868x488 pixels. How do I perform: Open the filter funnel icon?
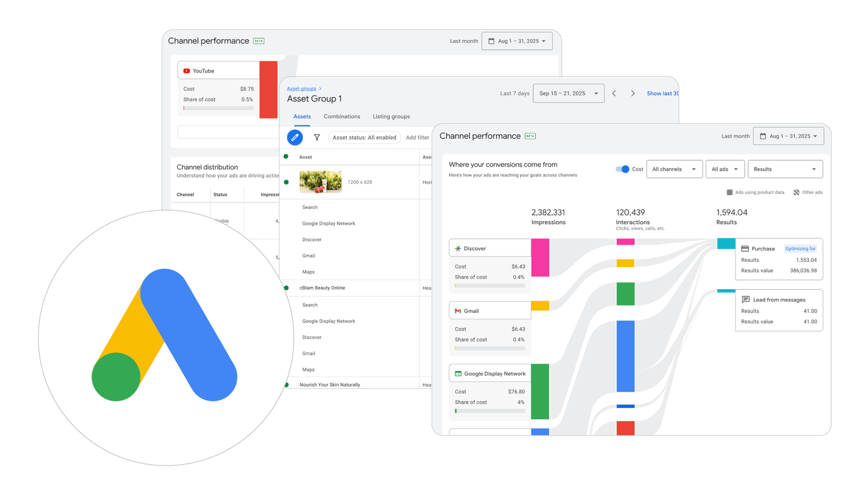click(316, 137)
